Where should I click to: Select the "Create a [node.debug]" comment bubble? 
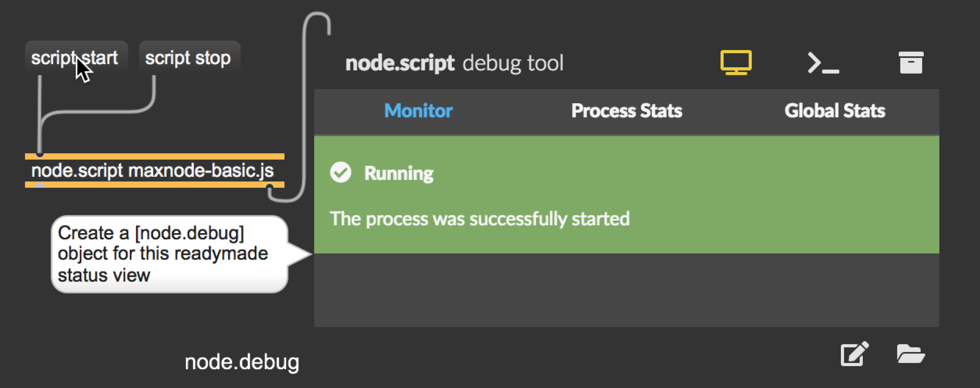click(x=169, y=254)
